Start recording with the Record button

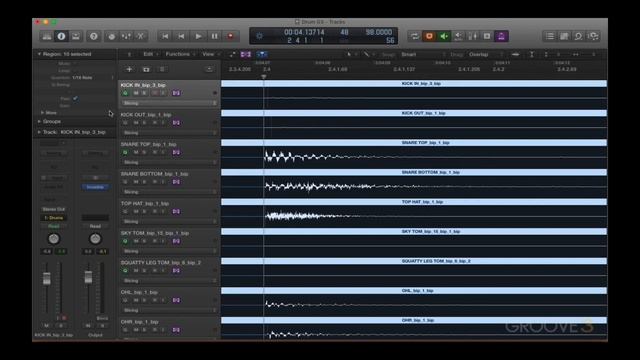tap(231, 36)
